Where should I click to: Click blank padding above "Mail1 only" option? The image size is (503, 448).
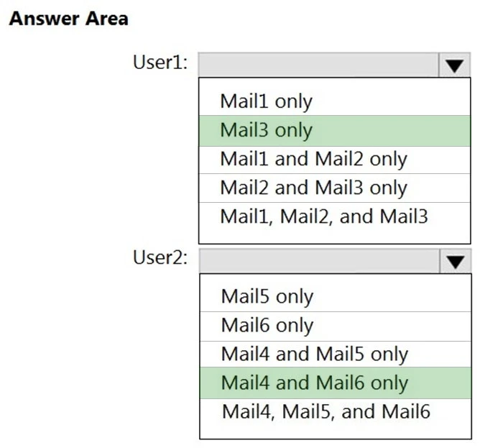coord(334,83)
